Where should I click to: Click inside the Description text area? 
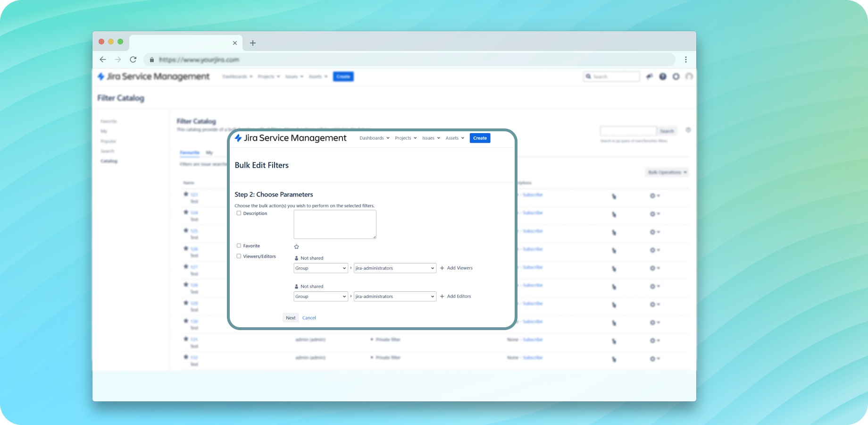[x=335, y=224]
